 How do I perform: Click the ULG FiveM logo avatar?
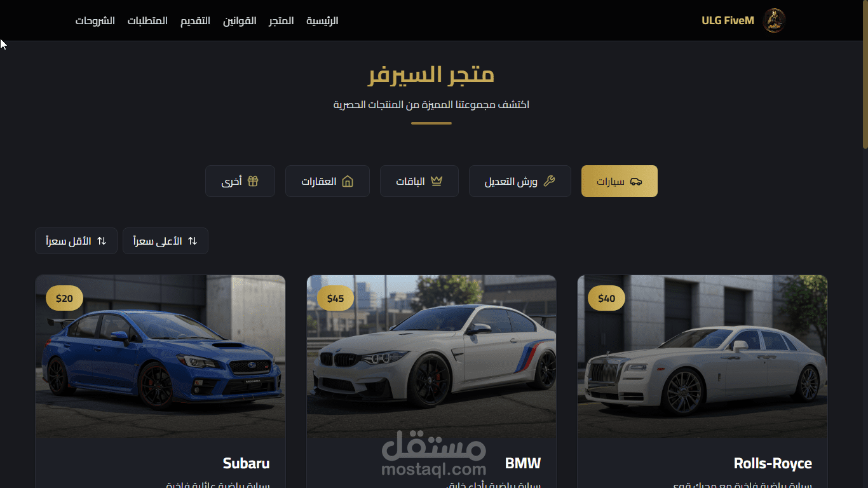774,20
